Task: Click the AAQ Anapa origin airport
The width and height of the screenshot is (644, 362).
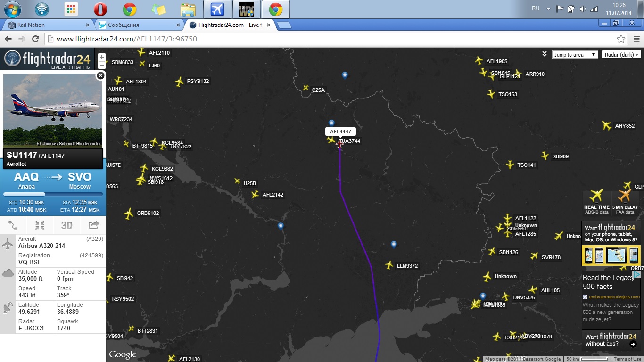Action: click(x=26, y=180)
